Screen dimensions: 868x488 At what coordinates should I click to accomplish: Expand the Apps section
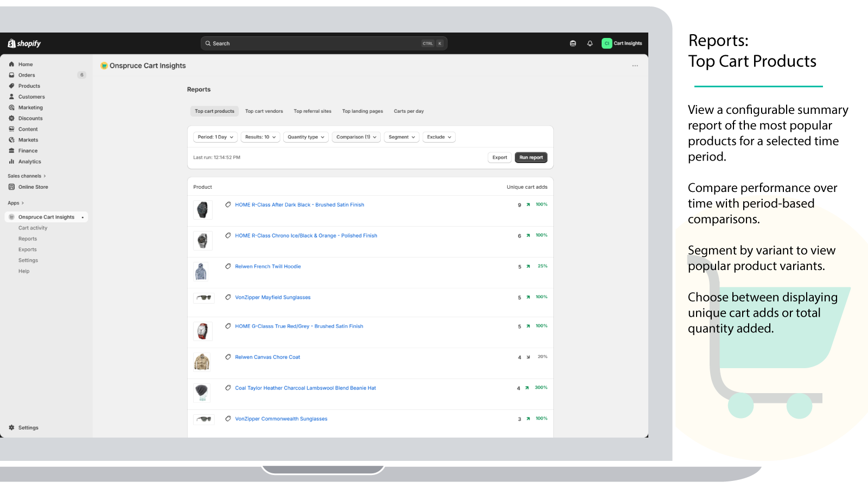point(16,203)
